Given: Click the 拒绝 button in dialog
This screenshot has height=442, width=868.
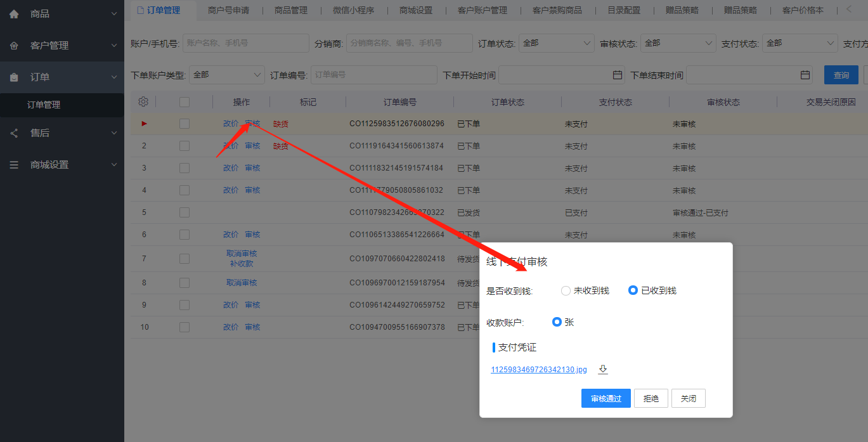Looking at the screenshot, I should (x=651, y=398).
